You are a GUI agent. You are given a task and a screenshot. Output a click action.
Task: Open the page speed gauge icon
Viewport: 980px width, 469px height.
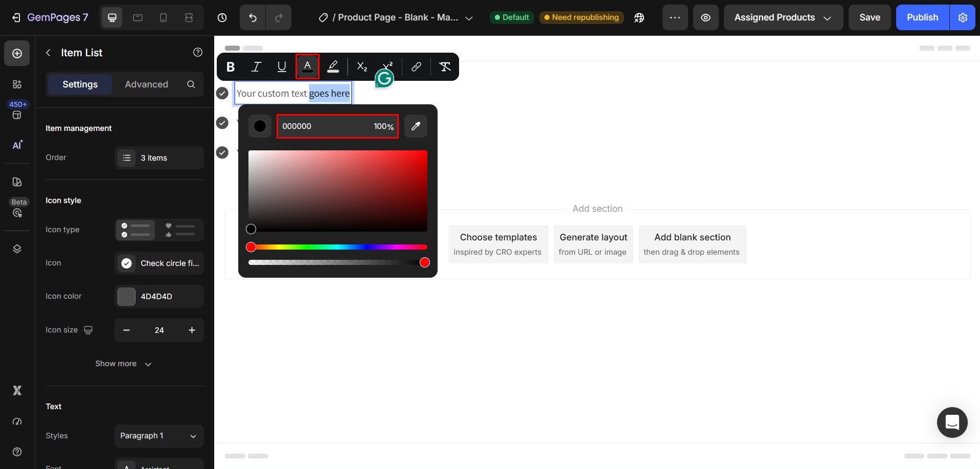(17, 421)
